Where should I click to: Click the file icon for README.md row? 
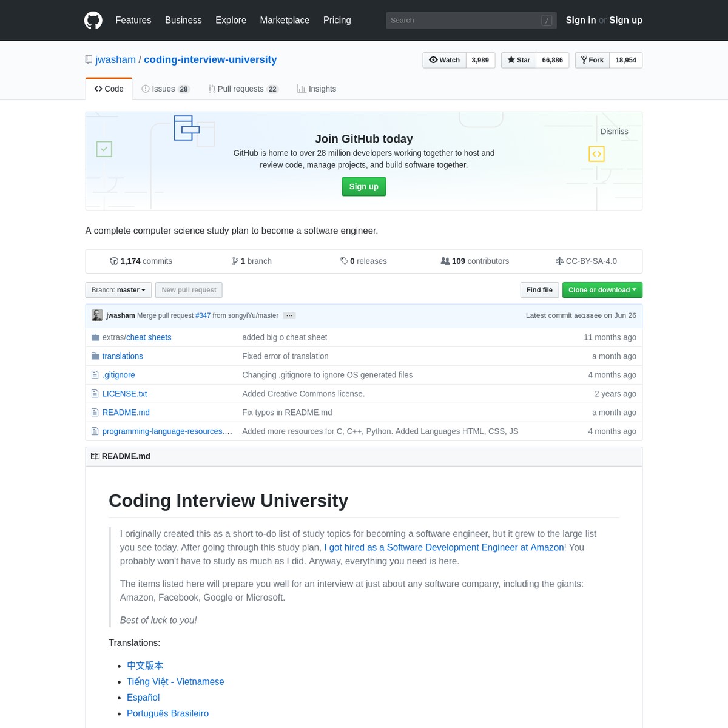pos(95,413)
